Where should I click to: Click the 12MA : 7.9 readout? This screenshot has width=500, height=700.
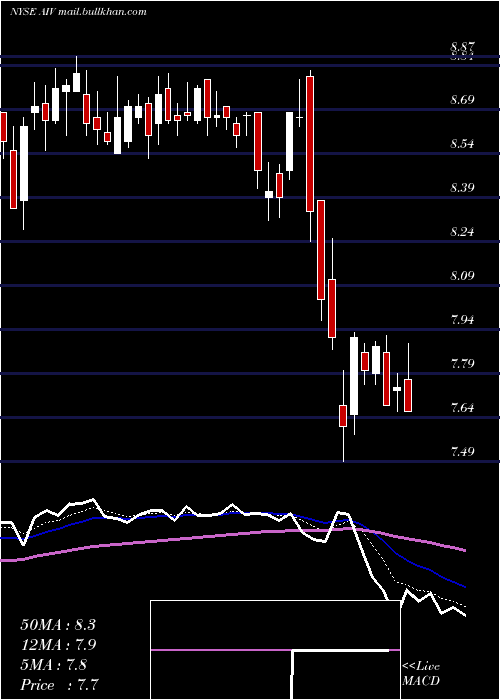point(58,645)
